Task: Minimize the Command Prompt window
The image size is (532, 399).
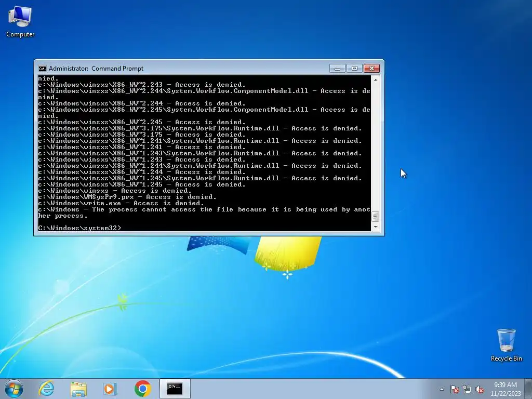Action: pyautogui.click(x=337, y=69)
